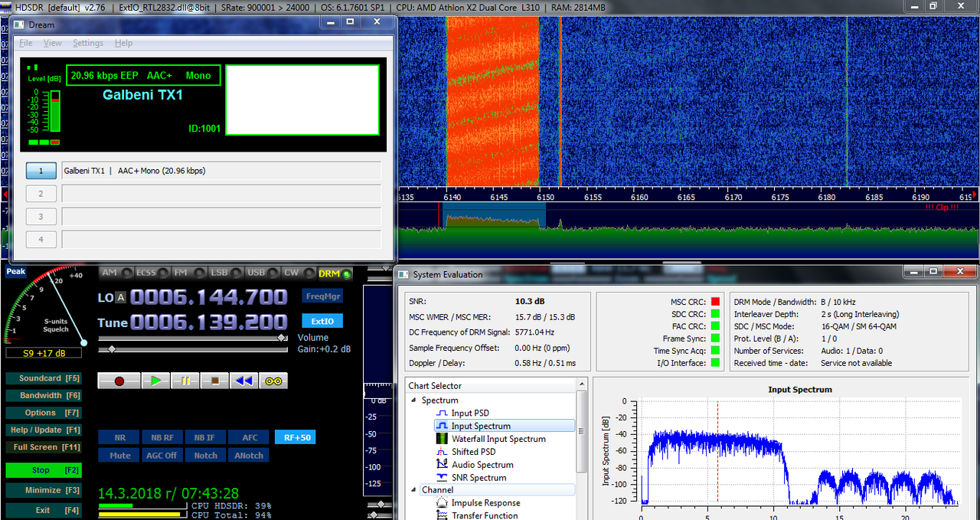Click Chart Selector scrollbar up arrow
The height and width of the screenshot is (520, 980).
coord(581,385)
